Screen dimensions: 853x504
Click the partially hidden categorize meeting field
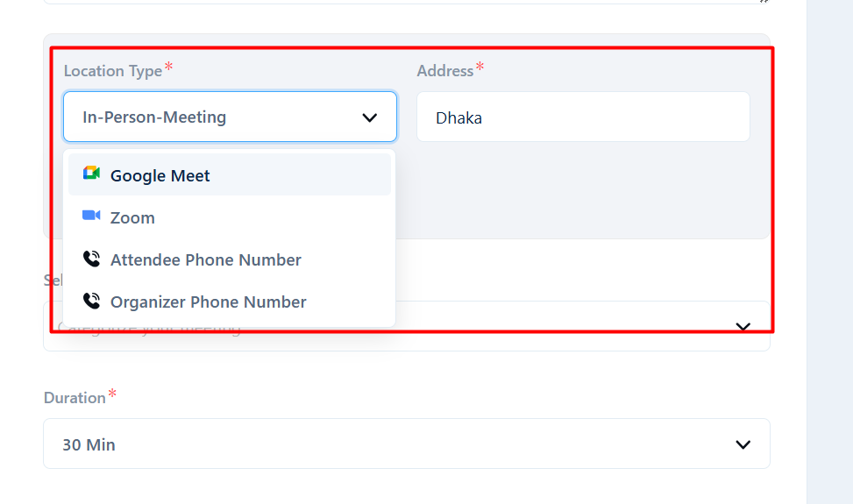582,326
